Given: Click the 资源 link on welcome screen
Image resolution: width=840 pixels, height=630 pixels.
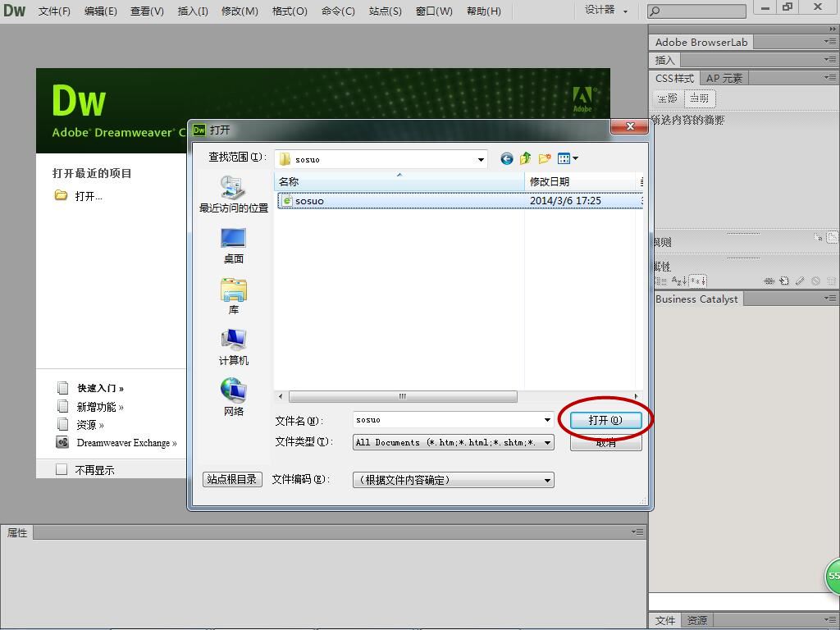Looking at the screenshot, I should pos(90,425).
